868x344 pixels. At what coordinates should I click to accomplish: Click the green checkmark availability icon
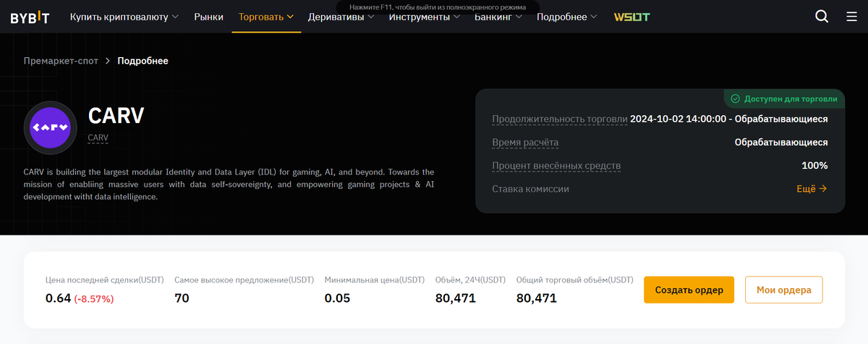pos(735,98)
